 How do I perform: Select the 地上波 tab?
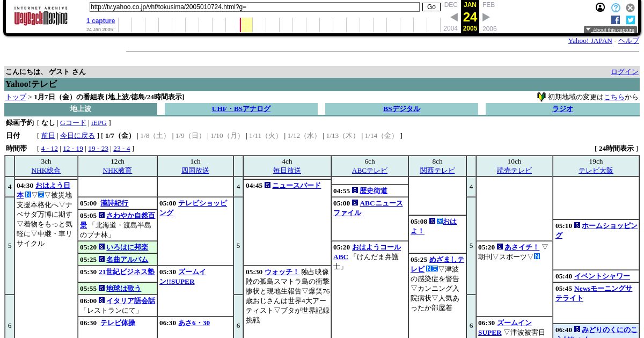pos(80,109)
